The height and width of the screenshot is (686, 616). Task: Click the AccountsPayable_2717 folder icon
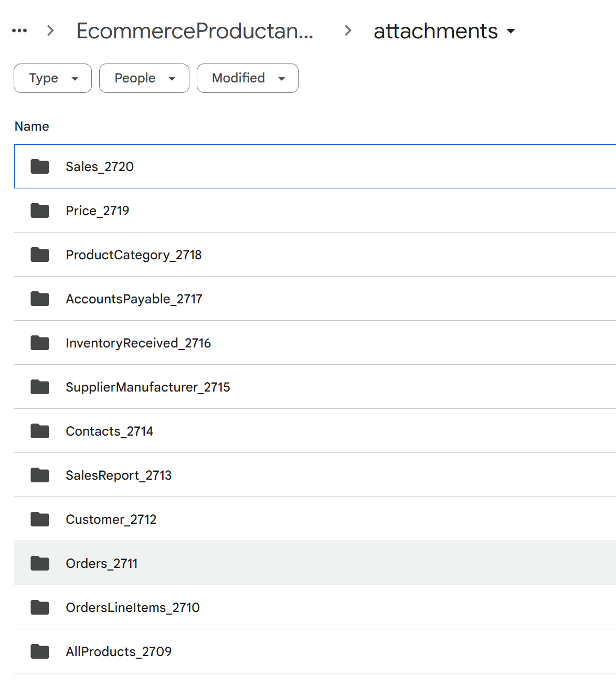pos(40,299)
